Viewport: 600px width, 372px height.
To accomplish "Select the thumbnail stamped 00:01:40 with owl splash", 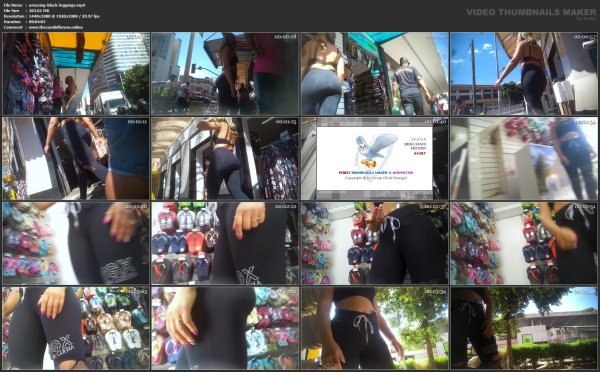I will tap(375, 158).
